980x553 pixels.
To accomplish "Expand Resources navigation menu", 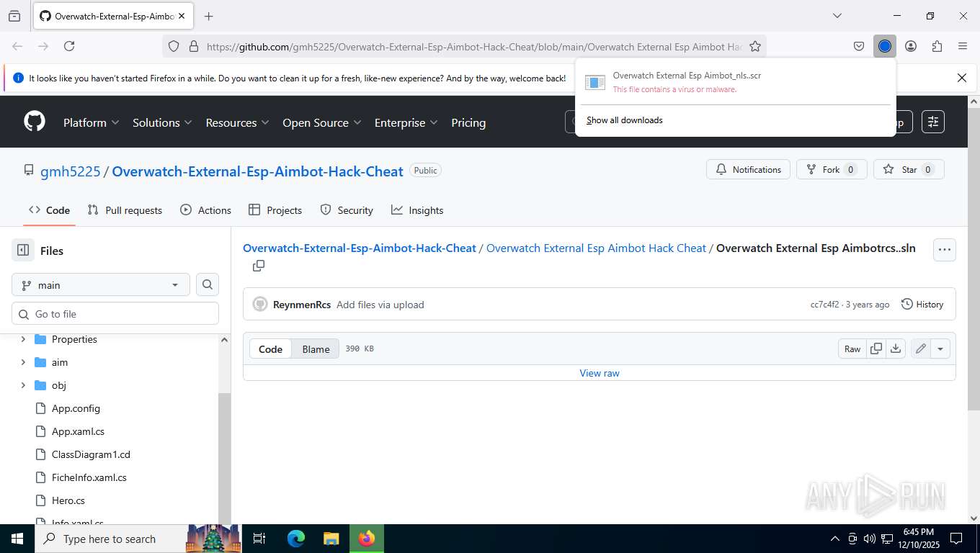I will point(237,122).
